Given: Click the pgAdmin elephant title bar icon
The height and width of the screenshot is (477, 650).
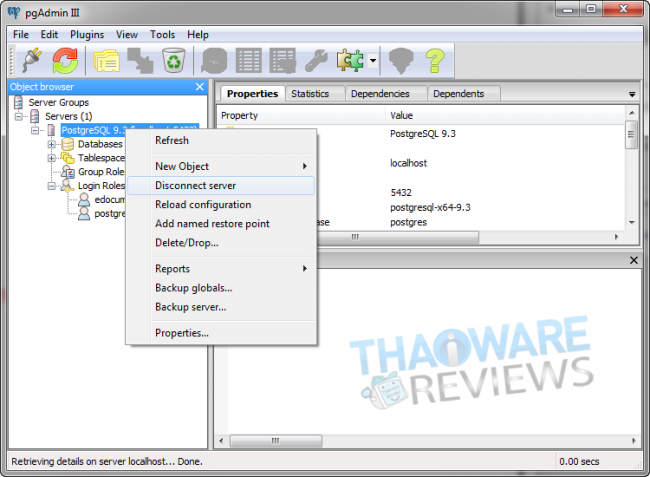Looking at the screenshot, I should coord(14,12).
